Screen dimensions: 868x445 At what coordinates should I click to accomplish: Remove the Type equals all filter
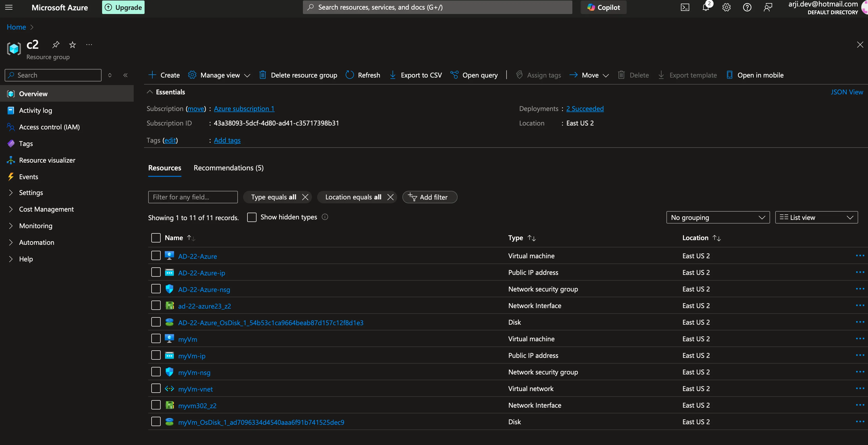click(305, 197)
